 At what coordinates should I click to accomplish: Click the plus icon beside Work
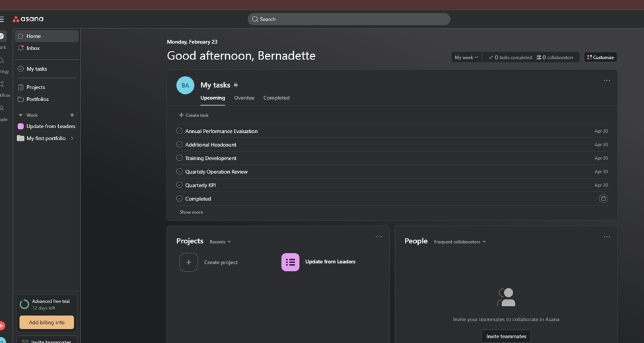pos(72,115)
